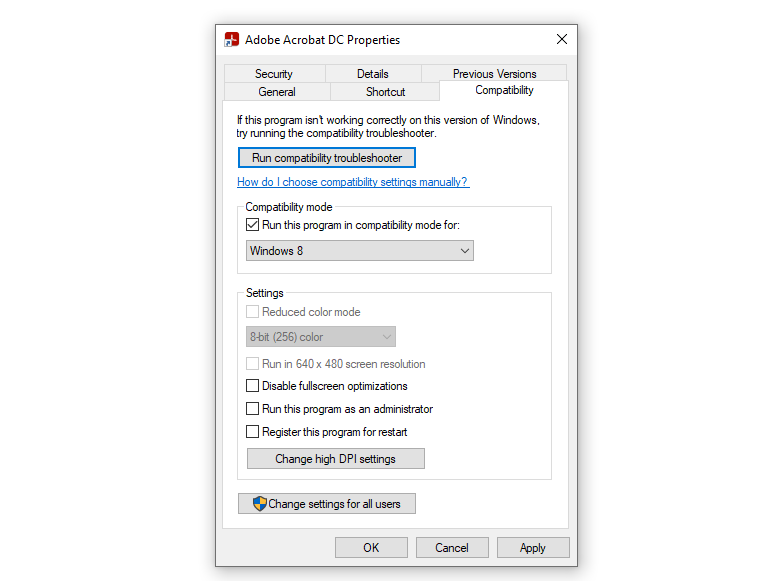Click the Cancel button
This screenshot has width=776, height=581.
452,547
